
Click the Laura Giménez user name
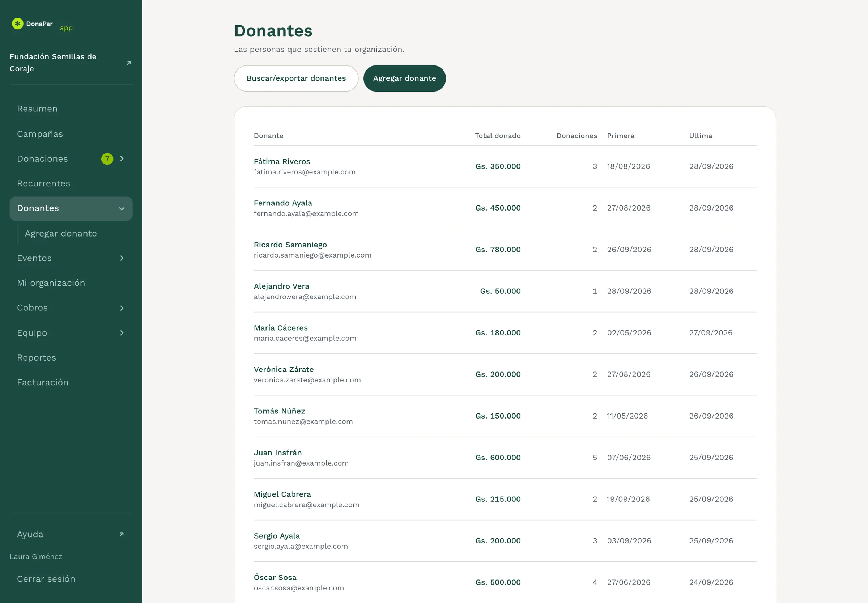(x=36, y=557)
